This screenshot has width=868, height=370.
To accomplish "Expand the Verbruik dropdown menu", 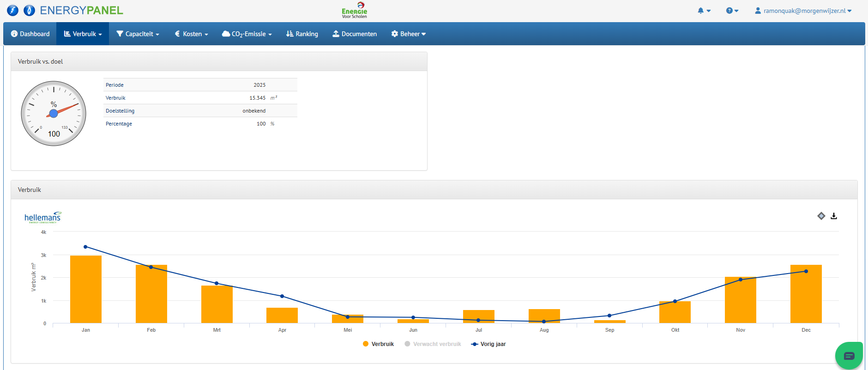I will (83, 34).
